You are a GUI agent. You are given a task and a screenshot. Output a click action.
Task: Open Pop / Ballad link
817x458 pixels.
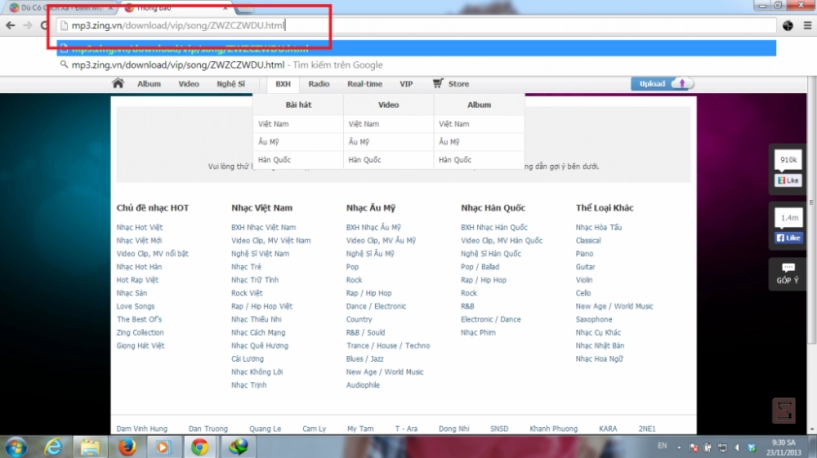(480, 267)
